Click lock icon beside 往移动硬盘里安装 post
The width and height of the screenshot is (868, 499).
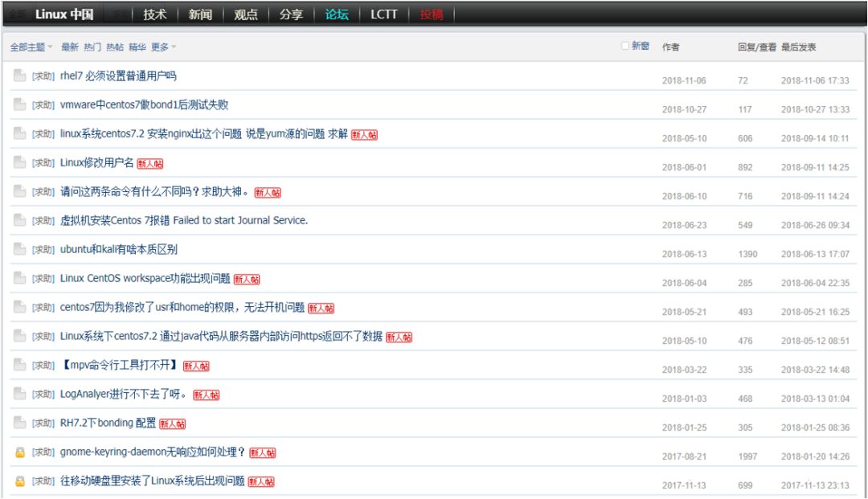[x=20, y=481]
